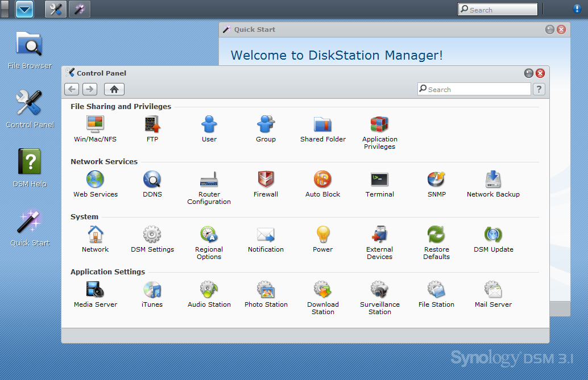This screenshot has height=380, width=588.
Task: Open Router Configuration
Action: coord(209,188)
